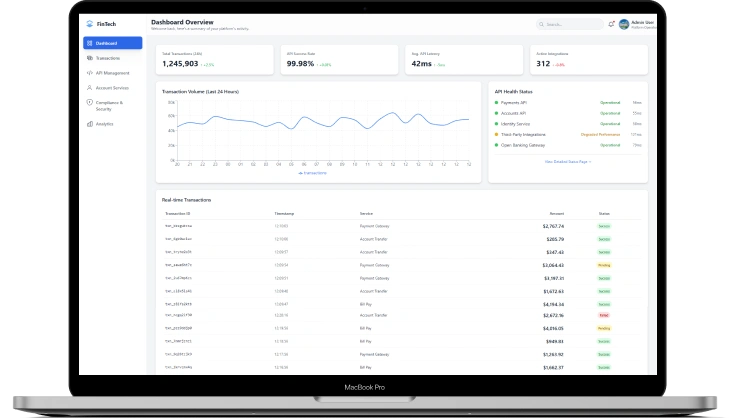Open the Transactions menu item

tap(109, 59)
